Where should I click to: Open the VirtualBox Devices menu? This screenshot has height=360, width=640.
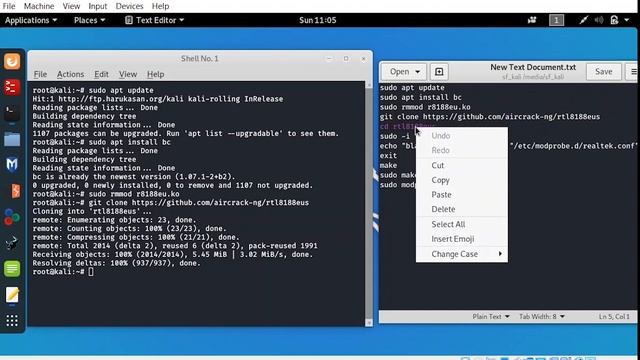[129, 6]
